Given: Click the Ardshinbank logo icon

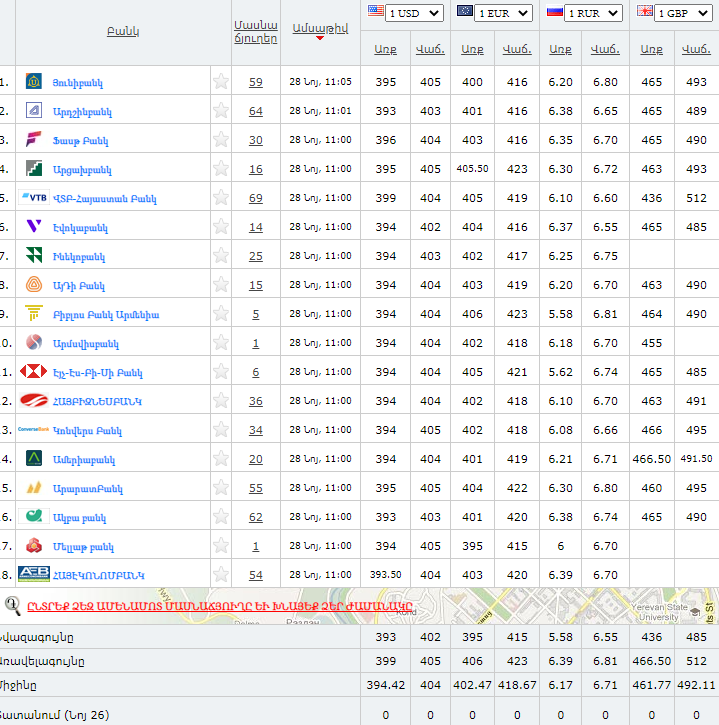Looking at the screenshot, I should click(x=34, y=110).
